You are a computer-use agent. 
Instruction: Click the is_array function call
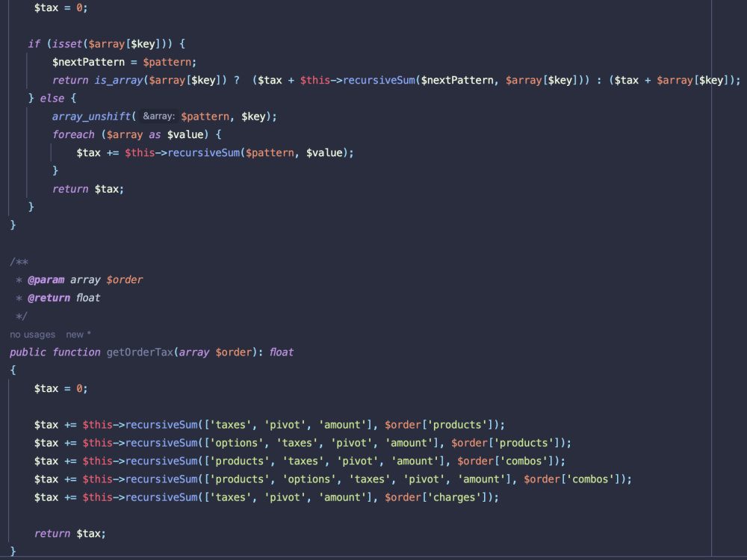point(119,81)
